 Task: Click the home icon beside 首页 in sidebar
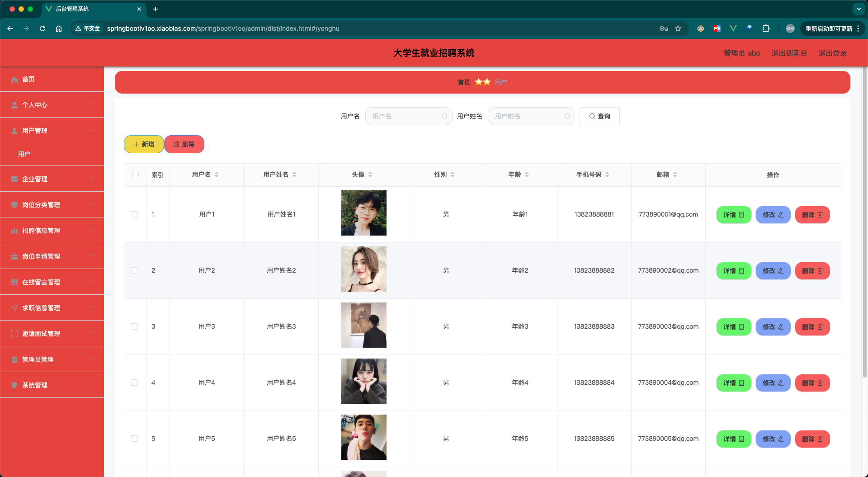pos(14,80)
